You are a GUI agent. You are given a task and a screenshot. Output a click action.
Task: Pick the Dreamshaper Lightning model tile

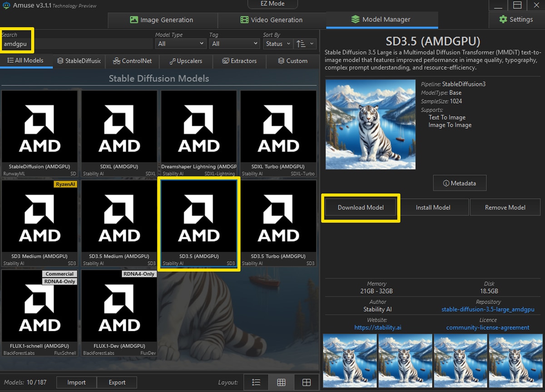click(x=198, y=133)
